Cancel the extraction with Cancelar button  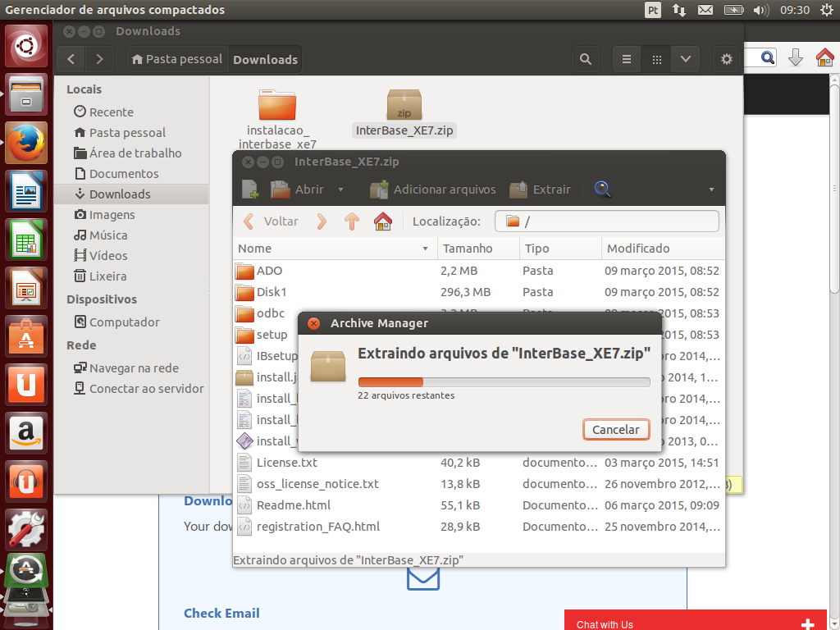pyautogui.click(x=615, y=430)
